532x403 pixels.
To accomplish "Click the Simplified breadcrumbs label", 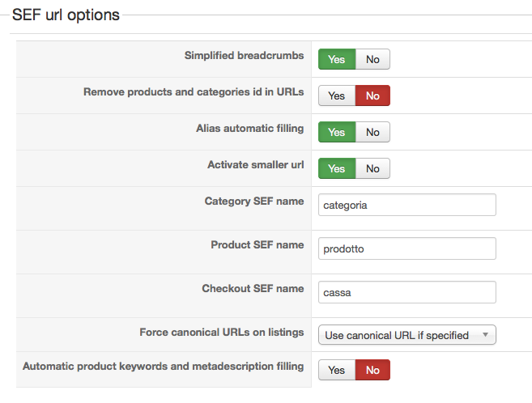I will [x=244, y=56].
